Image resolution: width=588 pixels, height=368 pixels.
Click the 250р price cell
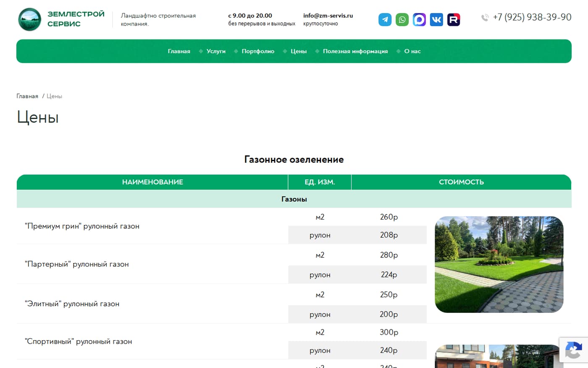[x=389, y=294]
